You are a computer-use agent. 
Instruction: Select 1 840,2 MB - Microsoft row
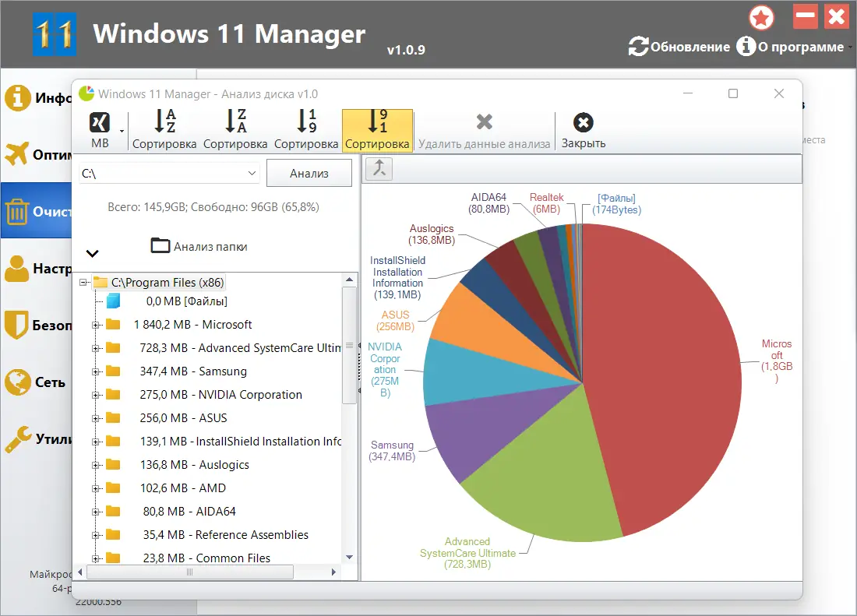click(192, 325)
